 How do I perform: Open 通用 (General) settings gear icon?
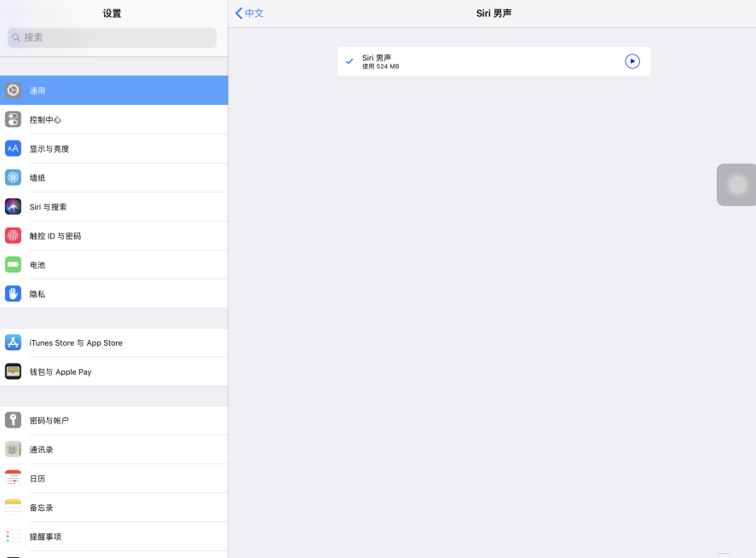click(x=13, y=90)
